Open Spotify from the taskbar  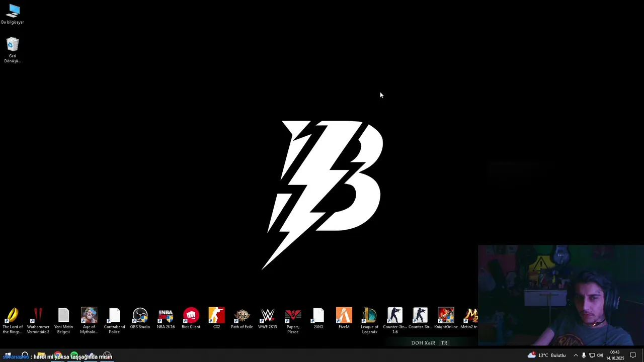click(74, 356)
